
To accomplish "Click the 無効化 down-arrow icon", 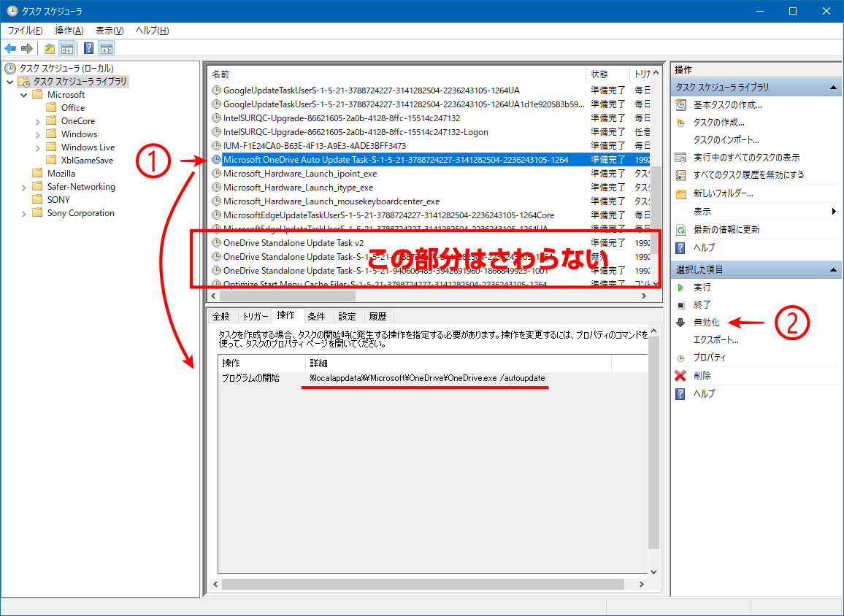I will coord(681,323).
